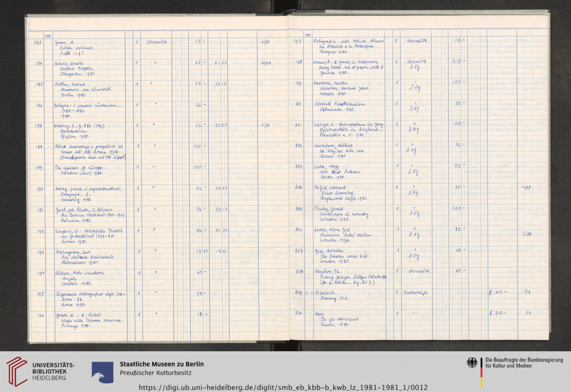The image size is (571, 392).
Task: Click the 'Preußischer Kulturbesitz' subtitle
Action: coord(156,373)
